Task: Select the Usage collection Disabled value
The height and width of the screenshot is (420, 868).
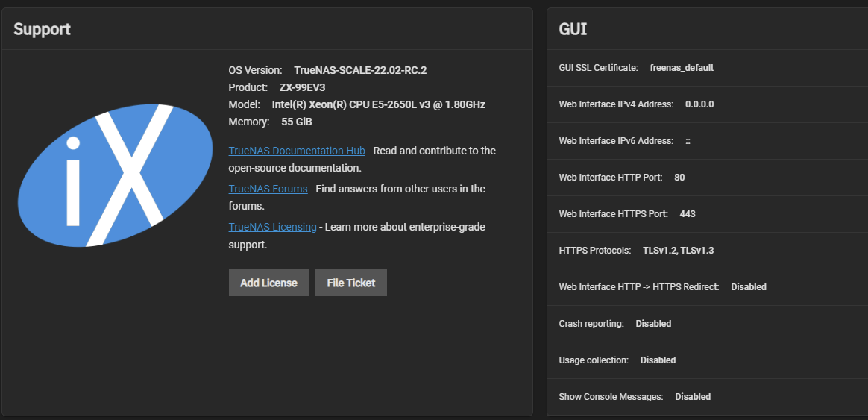Action: 658,360
